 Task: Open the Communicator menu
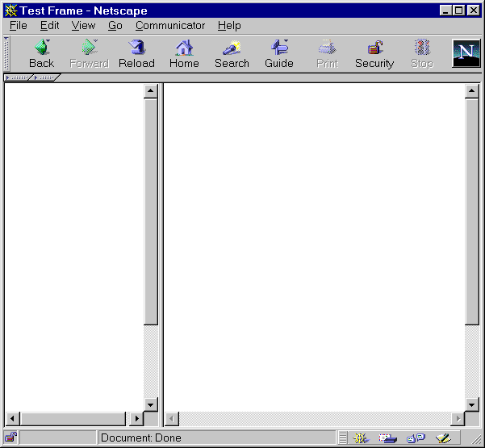click(170, 26)
